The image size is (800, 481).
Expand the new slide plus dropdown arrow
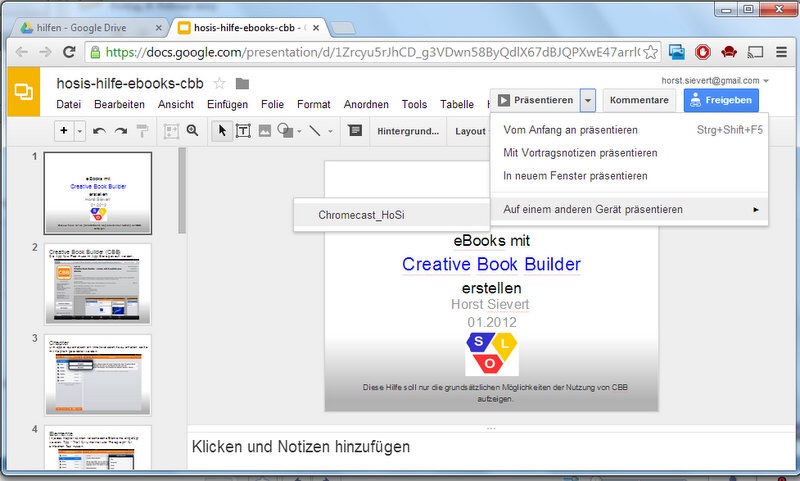click(x=80, y=131)
